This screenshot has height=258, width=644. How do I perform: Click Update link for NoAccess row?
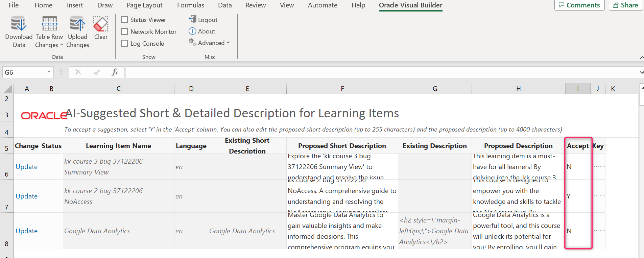point(27,196)
